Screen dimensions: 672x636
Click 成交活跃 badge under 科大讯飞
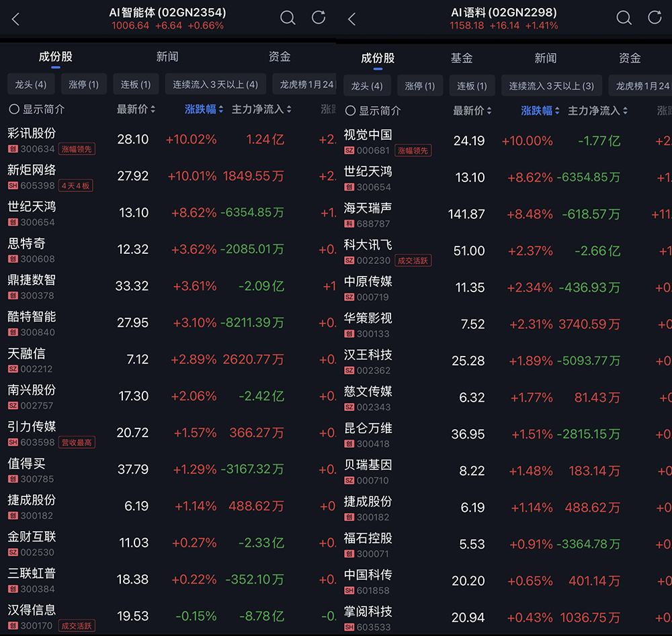[413, 261]
